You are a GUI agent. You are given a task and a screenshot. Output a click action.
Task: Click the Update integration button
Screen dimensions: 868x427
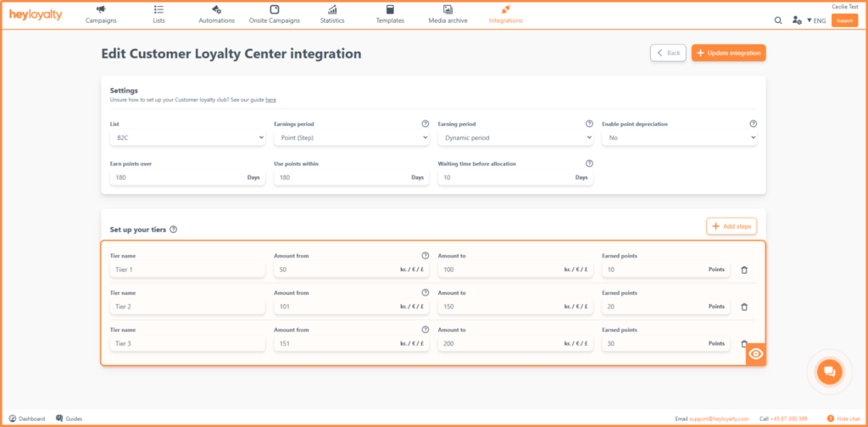click(x=728, y=53)
